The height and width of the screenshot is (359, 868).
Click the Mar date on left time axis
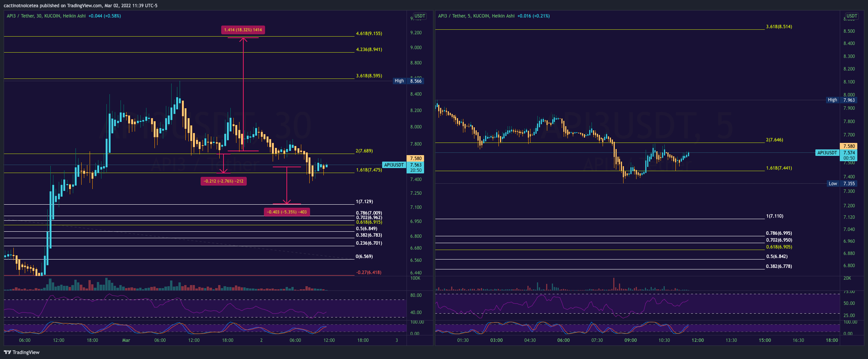click(x=126, y=340)
